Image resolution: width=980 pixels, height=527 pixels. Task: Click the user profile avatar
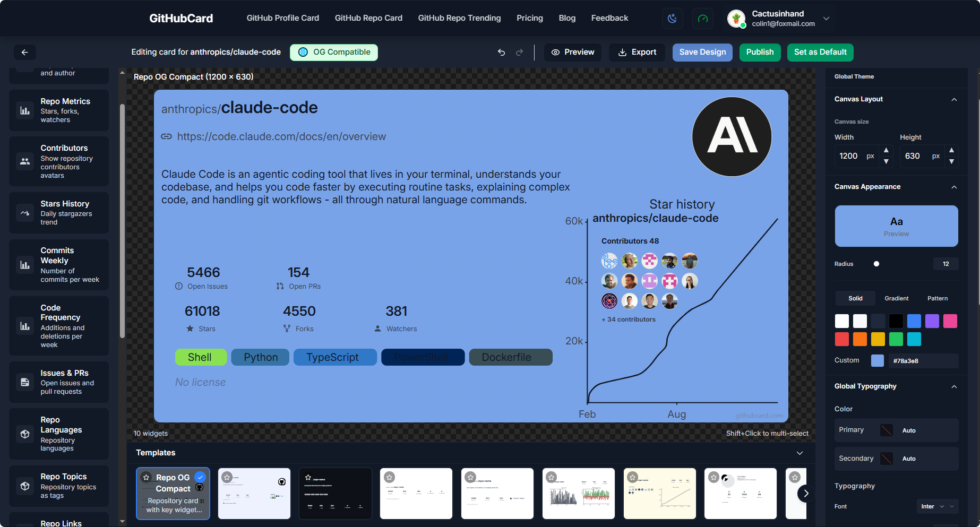[x=736, y=19]
